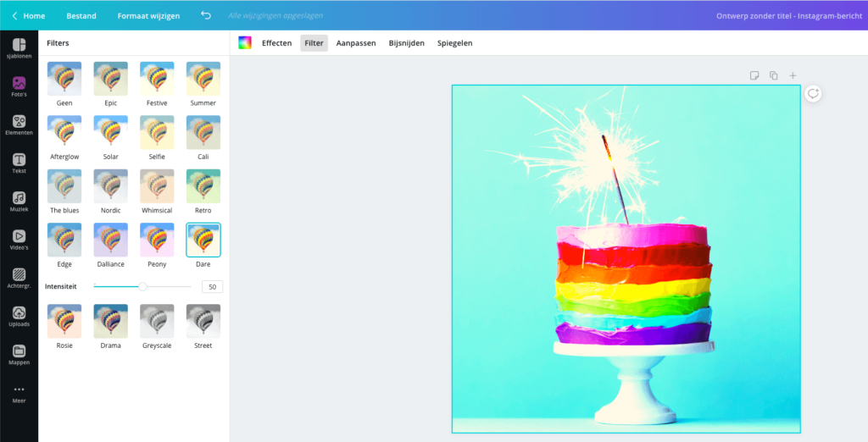868x442 pixels.
Task: Switch to the Aanpassen tab
Action: click(356, 43)
